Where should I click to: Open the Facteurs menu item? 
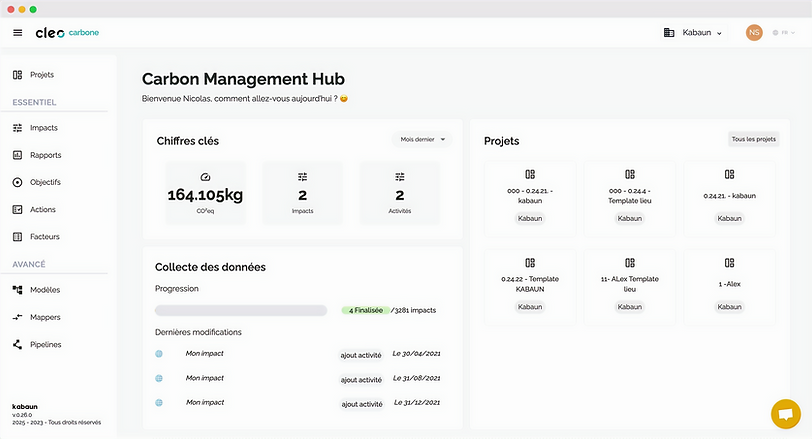pos(45,237)
